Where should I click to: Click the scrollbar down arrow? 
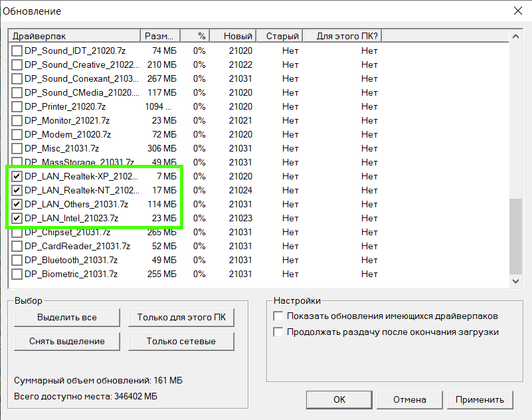point(515,282)
